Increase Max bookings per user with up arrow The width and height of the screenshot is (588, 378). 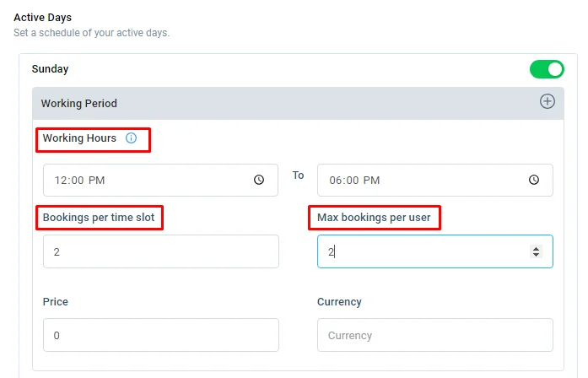(x=536, y=249)
